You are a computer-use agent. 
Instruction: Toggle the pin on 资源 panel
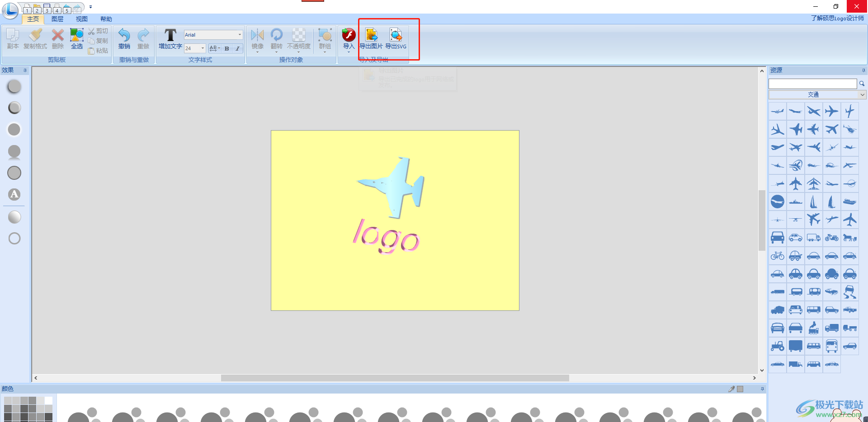point(863,70)
